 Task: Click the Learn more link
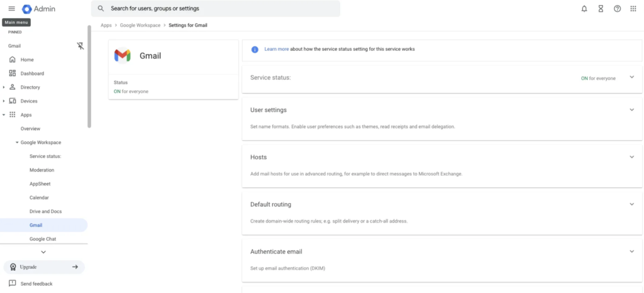point(277,49)
